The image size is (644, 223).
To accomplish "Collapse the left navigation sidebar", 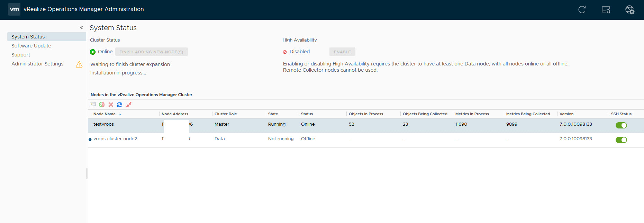I will [x=82, y=27].
